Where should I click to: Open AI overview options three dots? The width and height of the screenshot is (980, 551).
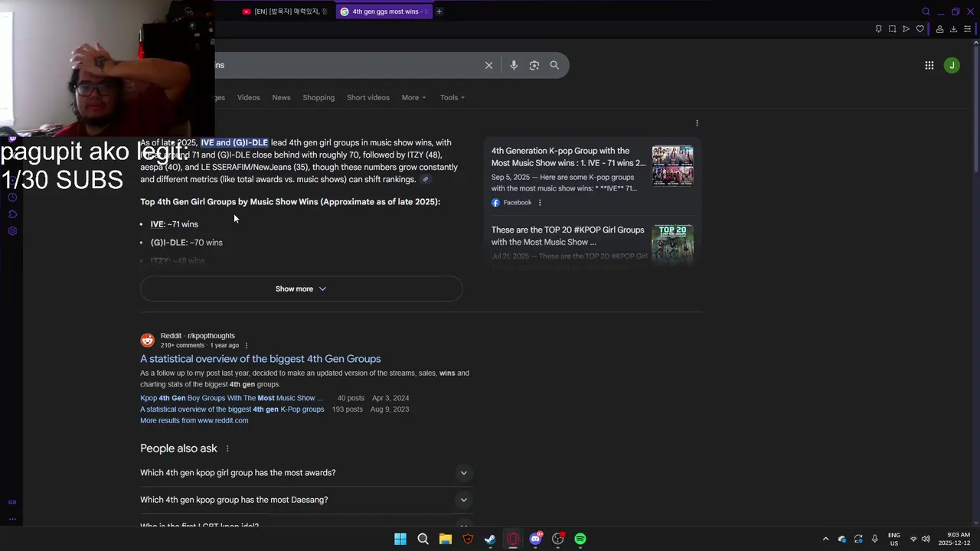(x=697, y=123)
